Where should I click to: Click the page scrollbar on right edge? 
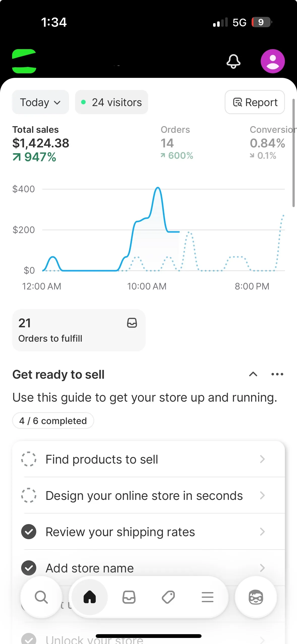(293, 153)
